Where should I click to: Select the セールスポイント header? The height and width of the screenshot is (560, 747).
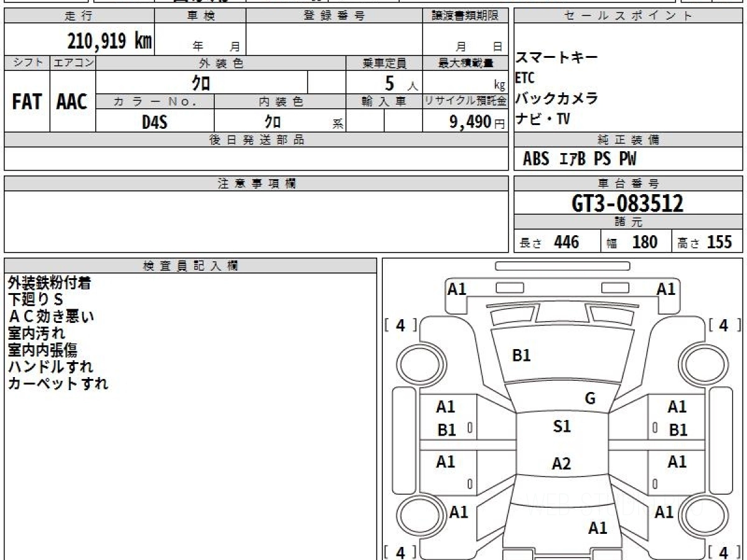[x=628, y=16]
